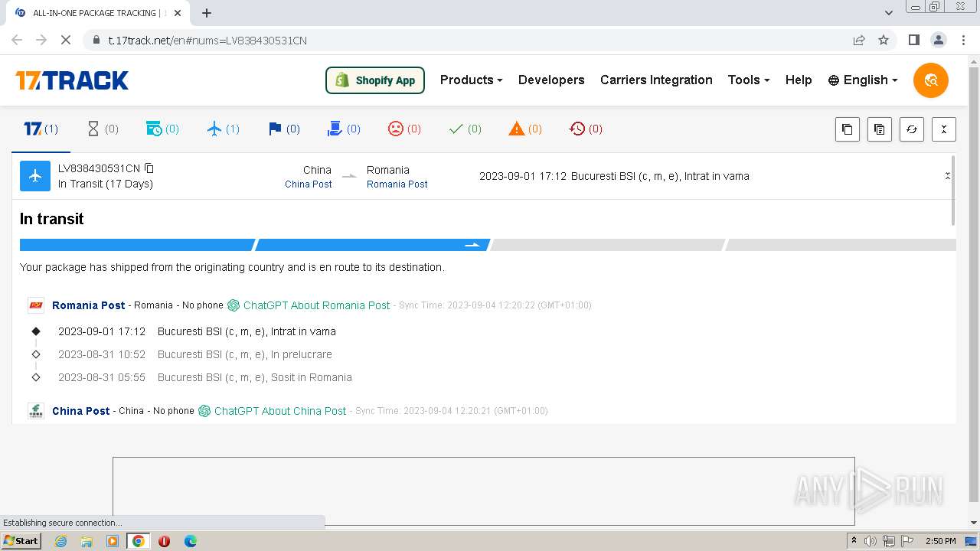
Task: Select the 2023-08-31 05:55 event marker
Action: (36, 377)
